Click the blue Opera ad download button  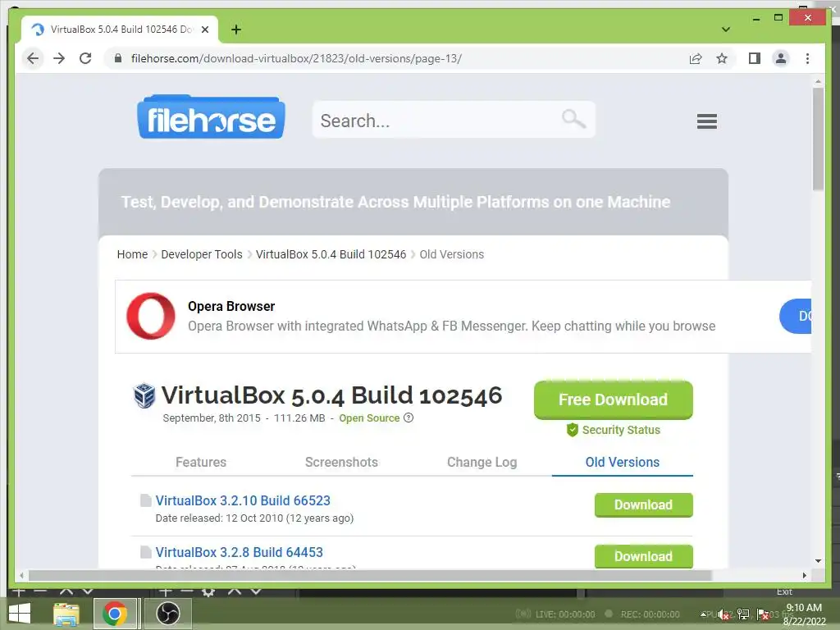tap(796, 316)
